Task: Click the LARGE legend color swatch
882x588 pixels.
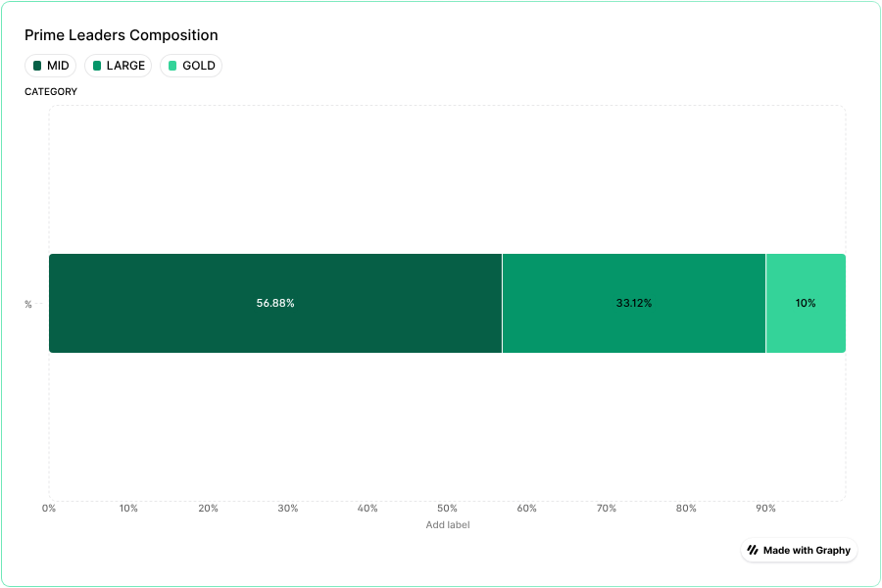Action: 97,66
